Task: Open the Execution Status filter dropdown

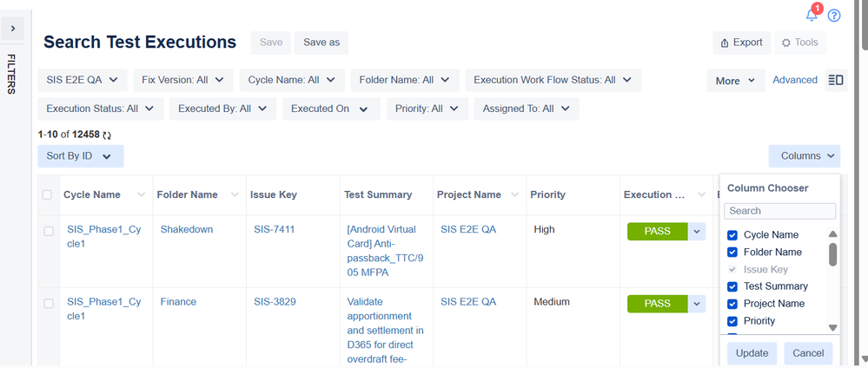Action: (x=100, y=108)
